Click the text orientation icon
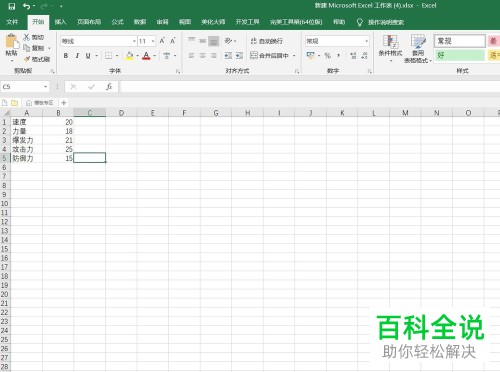This screenshot has height=372, width=500. pyautogui.click(x=228, y=41)
